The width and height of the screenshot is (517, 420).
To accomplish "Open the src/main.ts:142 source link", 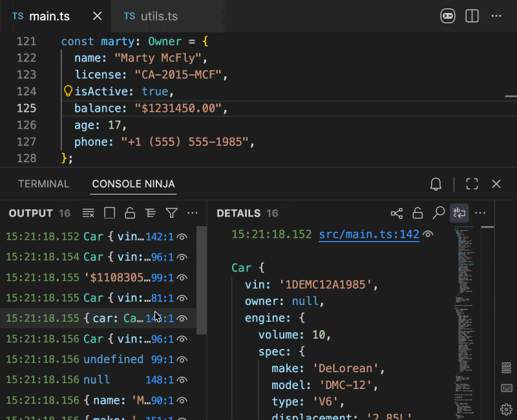I will click(369, 235).
